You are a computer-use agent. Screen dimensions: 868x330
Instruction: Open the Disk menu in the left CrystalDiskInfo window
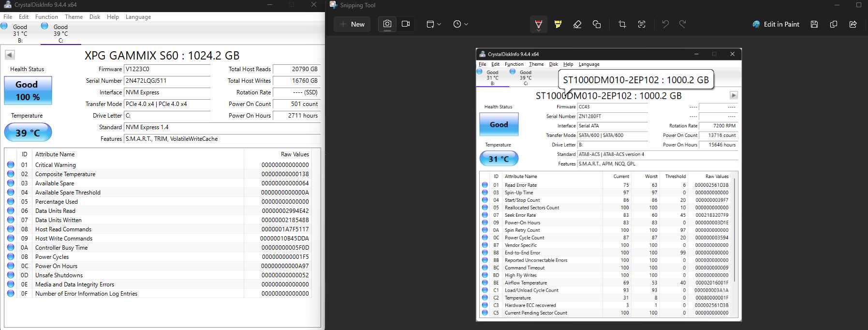(95, 17)
